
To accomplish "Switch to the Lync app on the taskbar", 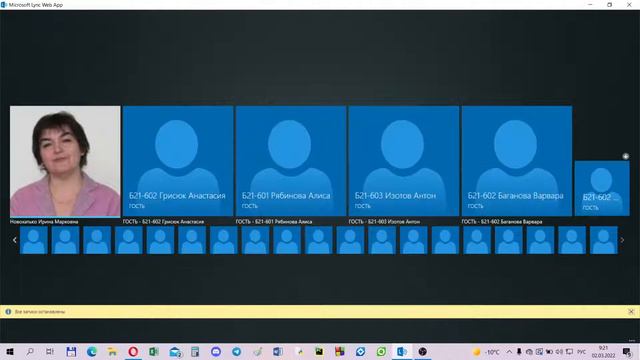I will (402, 351).
